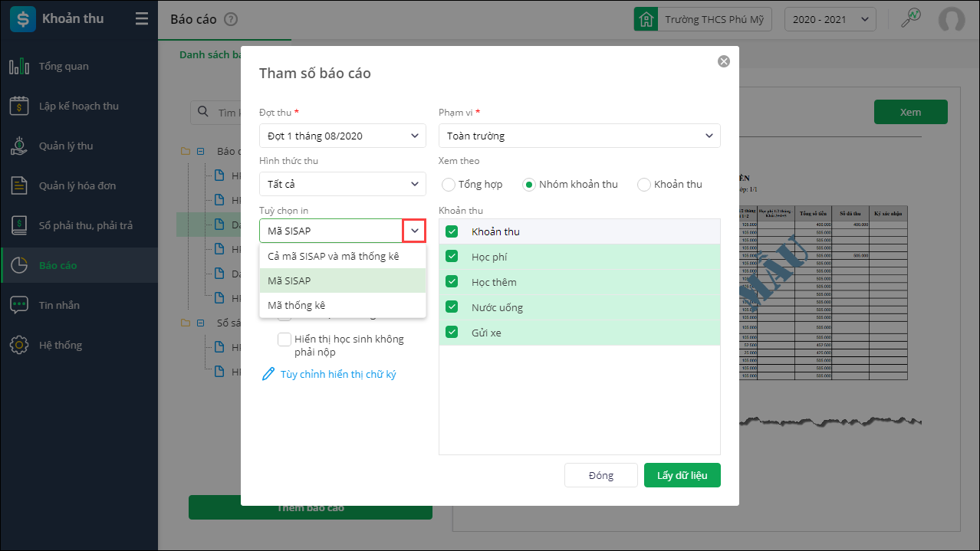Choose Mã thống kê from the list

pyautogui.click(x=297, y=305)
